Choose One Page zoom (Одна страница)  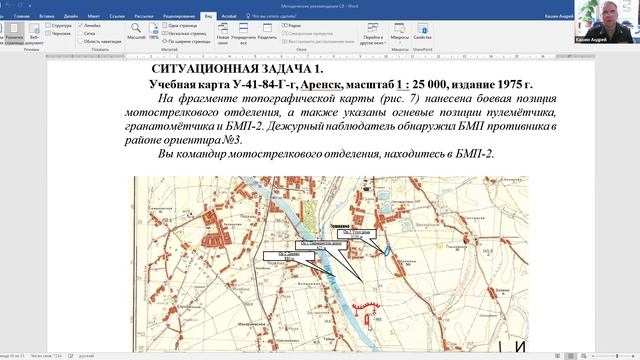[x=180, y=25]
